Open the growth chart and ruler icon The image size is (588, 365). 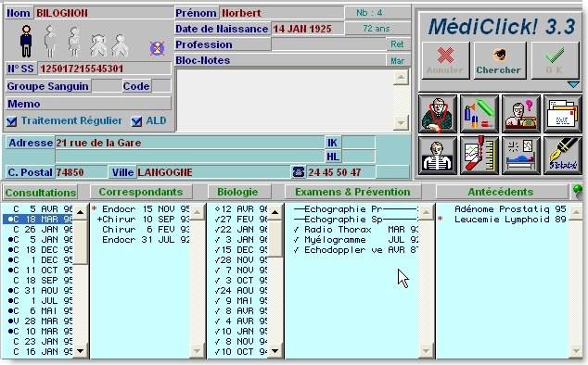tap(479, 156)
